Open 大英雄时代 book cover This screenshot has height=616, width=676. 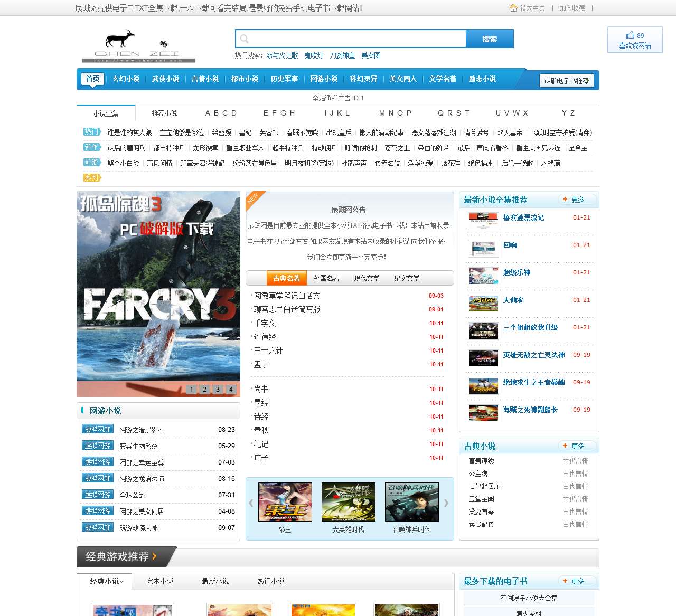click(349, 502)
